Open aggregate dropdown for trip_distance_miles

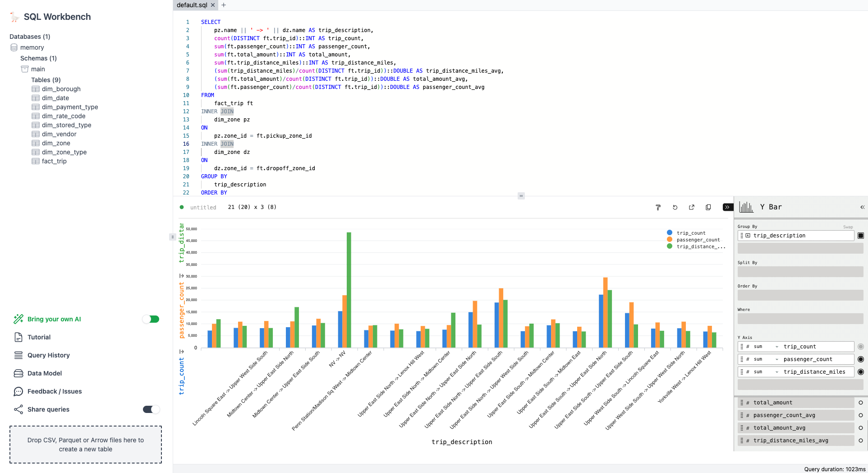pyautogui.click(x=767, y=372)
